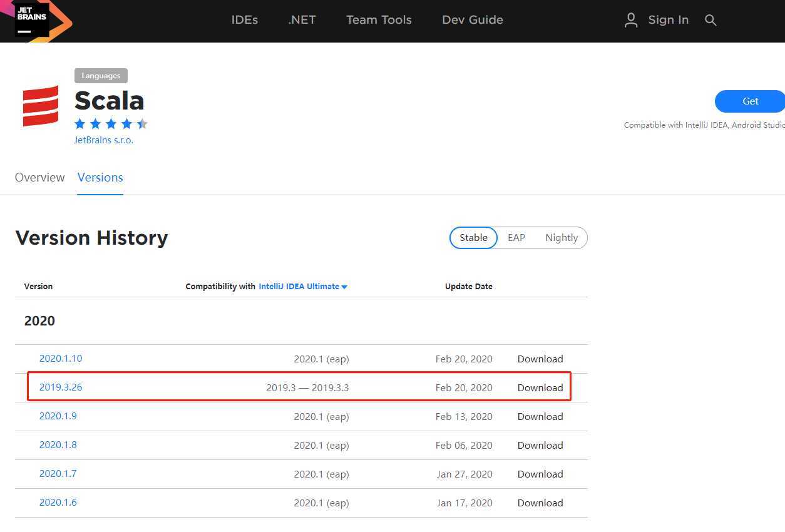Open version 2020.1.7 link
The image size is (785, 532).
tap(58, 474)
